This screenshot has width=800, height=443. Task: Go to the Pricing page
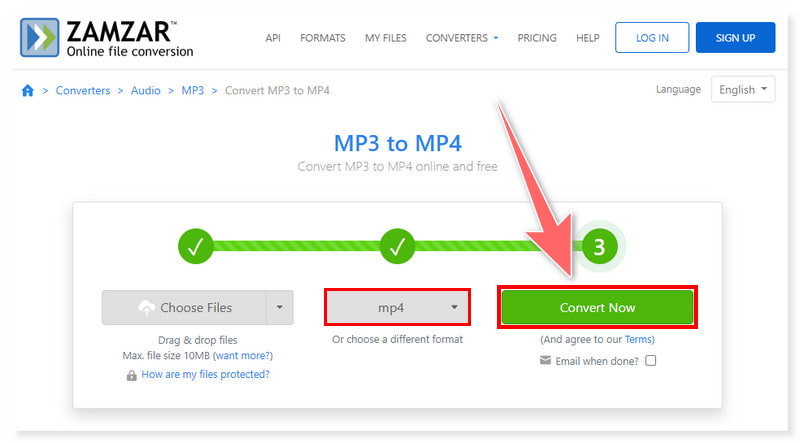point(537,38)
